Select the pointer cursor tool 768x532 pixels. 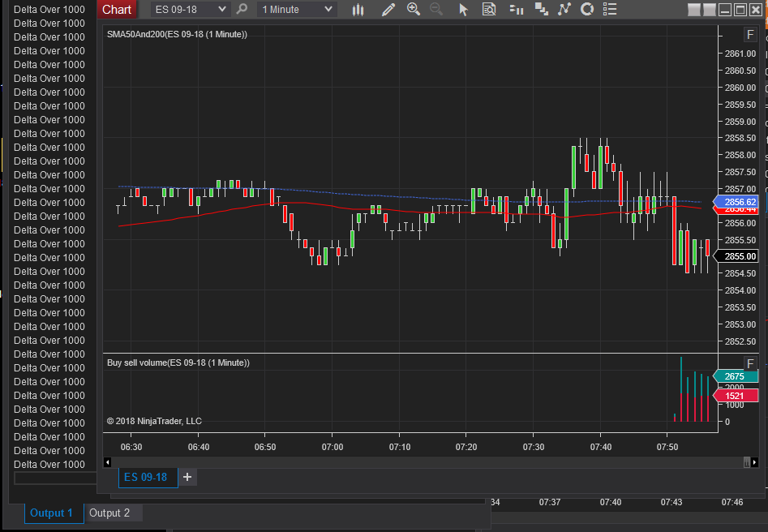pyautogui.click(x=464, y=10)
